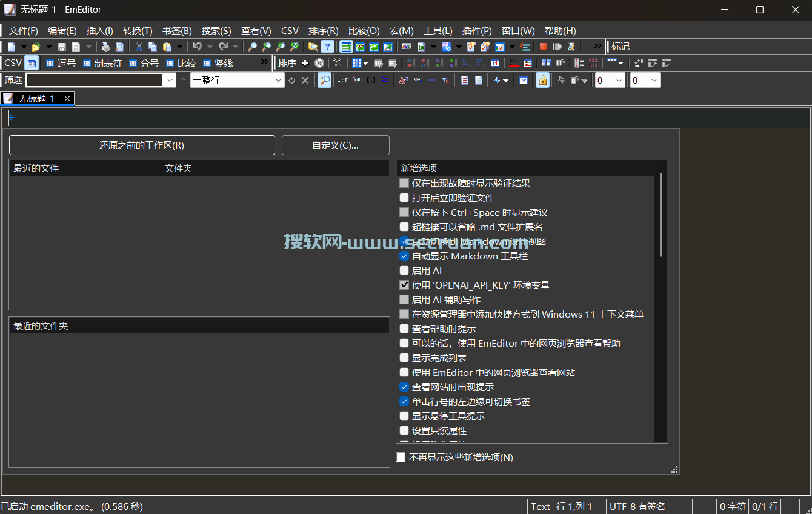Open the 编辑(E) menu
Viewport: 812px width, 514px height.
(x=62, y=30)
